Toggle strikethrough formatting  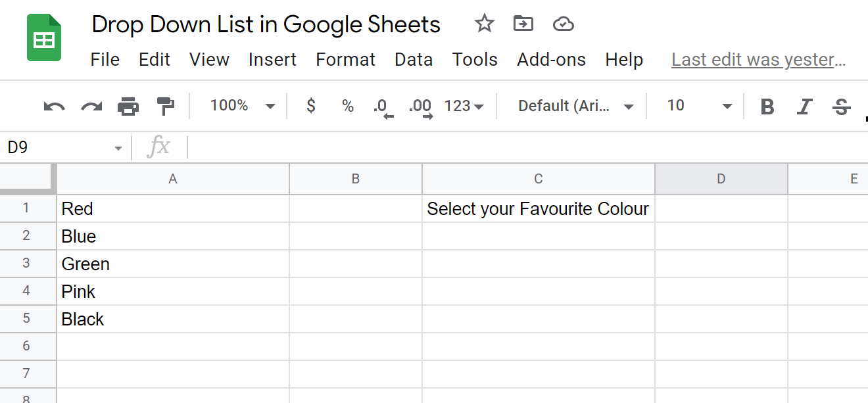tap(841, 107)
